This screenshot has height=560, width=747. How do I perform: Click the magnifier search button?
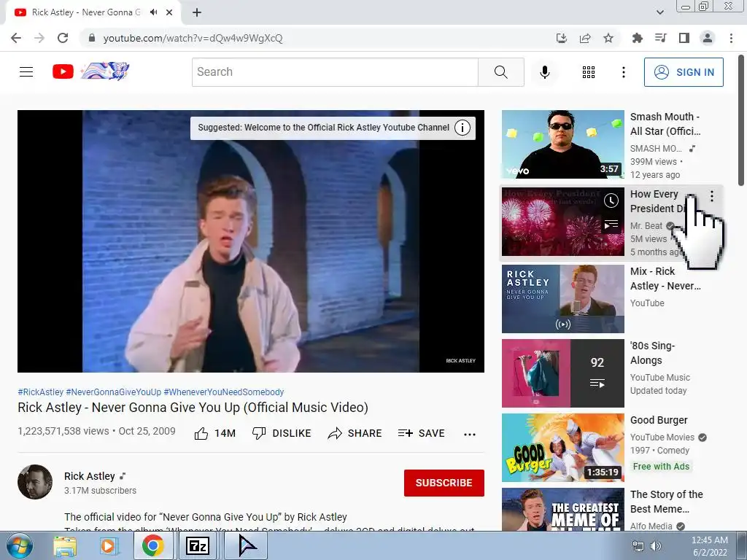pos(500,72)
